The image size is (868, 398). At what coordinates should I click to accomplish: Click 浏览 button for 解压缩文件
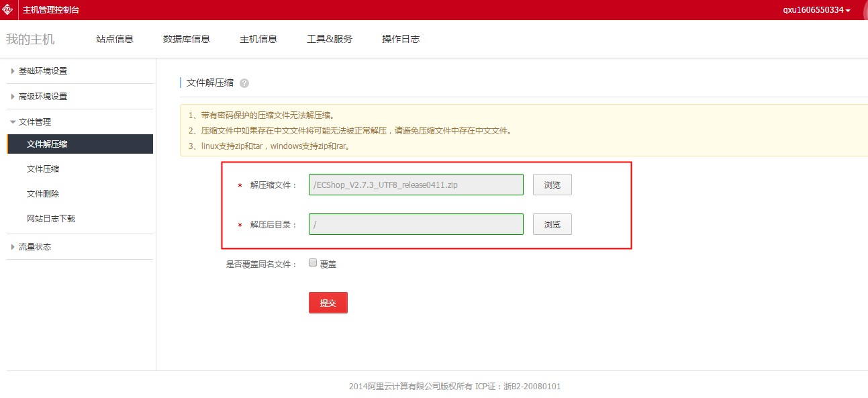552,185
